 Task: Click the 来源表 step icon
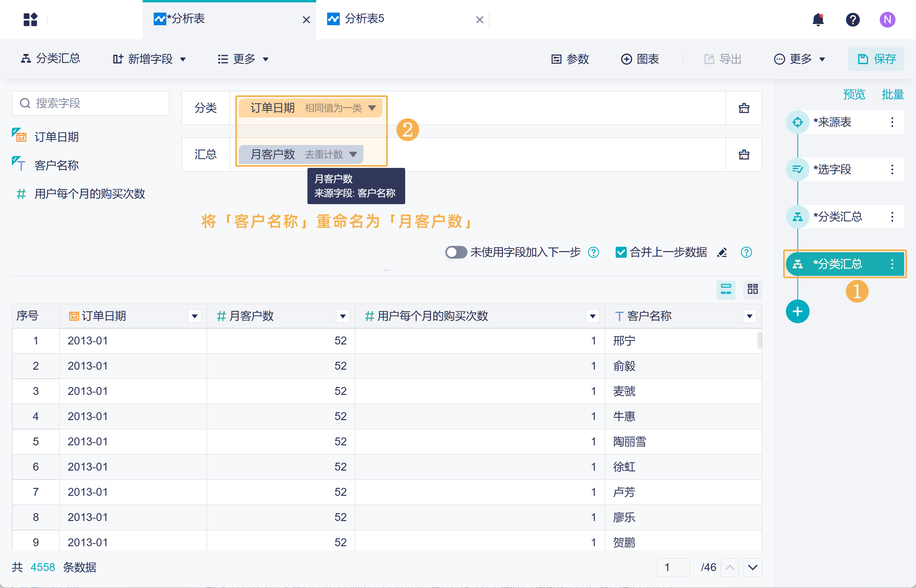797,122
